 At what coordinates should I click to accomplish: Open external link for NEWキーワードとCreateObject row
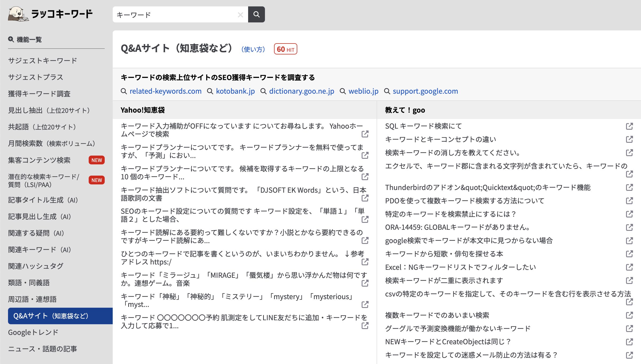(x=629, y=342)
